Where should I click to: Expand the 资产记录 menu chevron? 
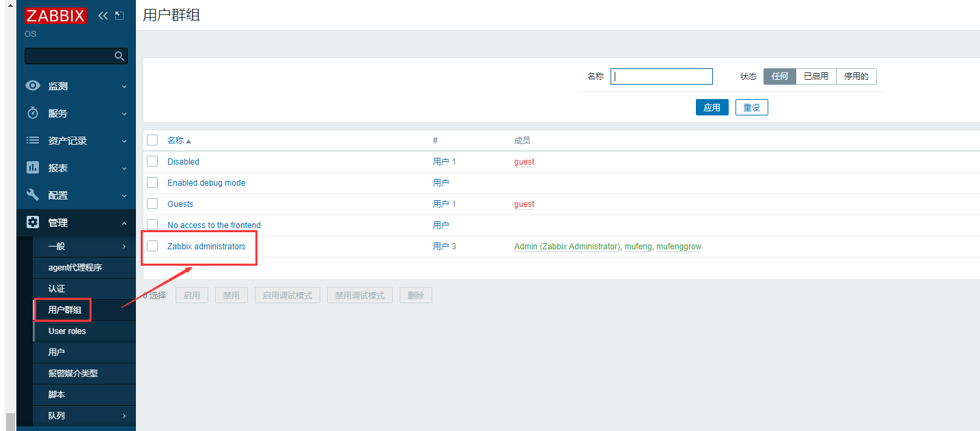[124, 141]
